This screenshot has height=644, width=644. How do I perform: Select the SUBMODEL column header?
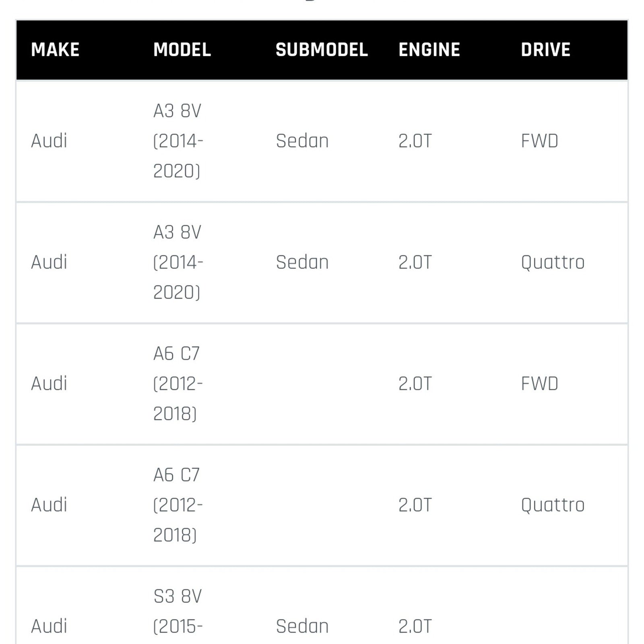pyautogui.click(x=322, y=50)
